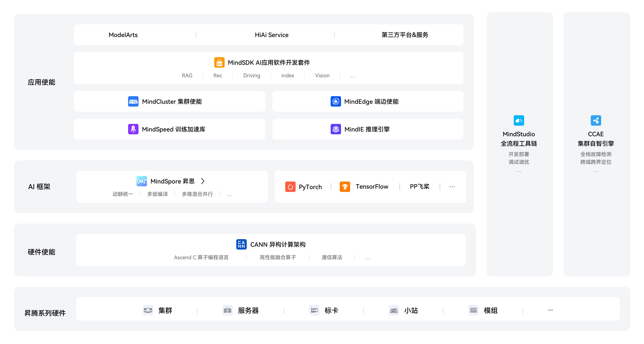Click Ascend C 算子编程语言 under CANN
644x344 pixels.
point(201,257)
